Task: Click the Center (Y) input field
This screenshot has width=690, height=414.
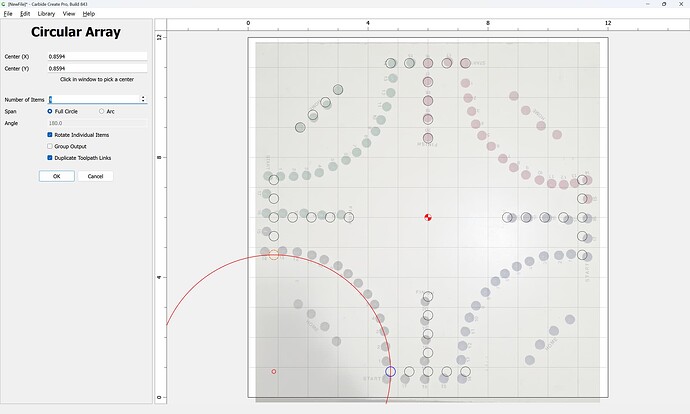Action: click(97, 68)
